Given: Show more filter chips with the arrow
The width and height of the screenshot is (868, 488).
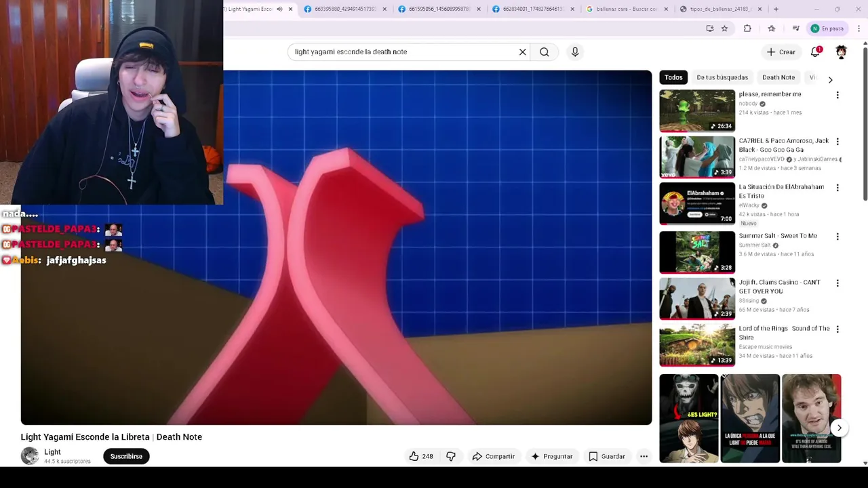Looking at the screenshot, I should (830, 79).
